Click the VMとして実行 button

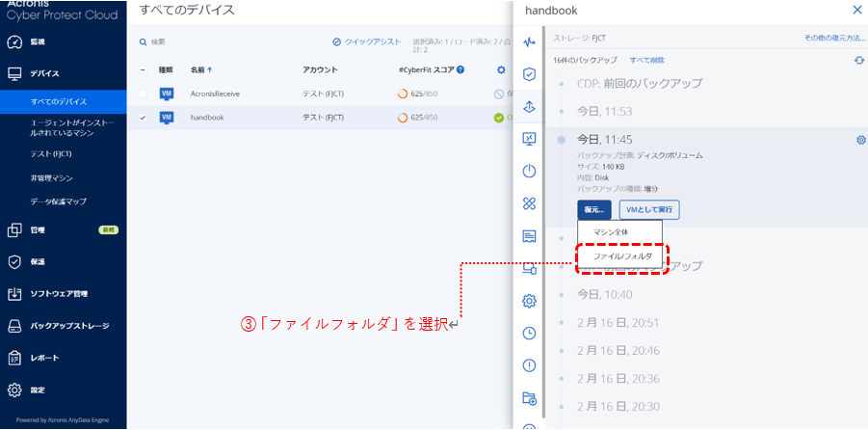649,209
